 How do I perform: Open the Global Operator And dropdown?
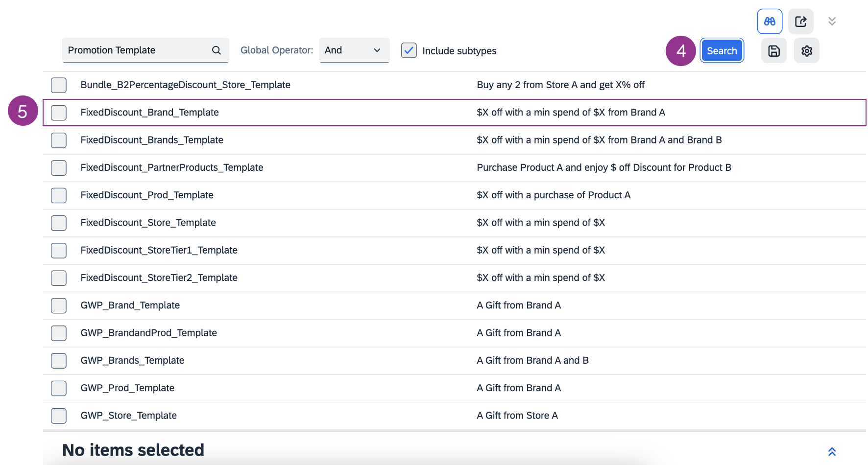click(x=354, y=50)
